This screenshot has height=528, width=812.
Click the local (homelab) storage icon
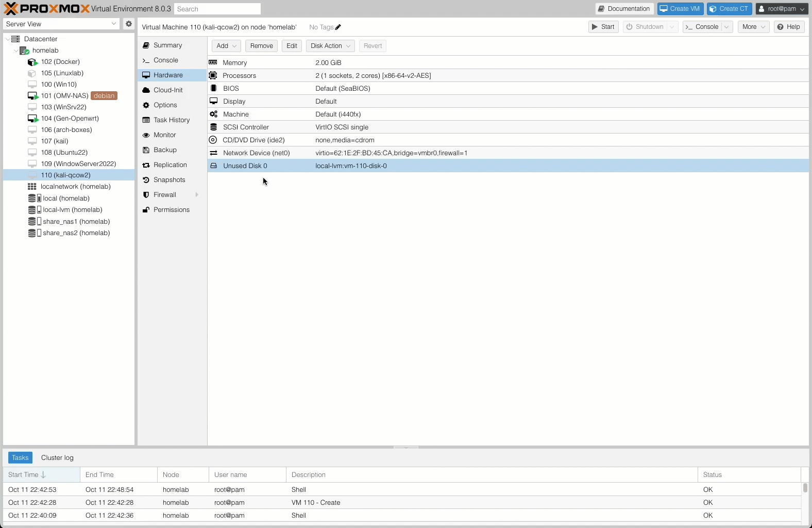coord(35,198)
